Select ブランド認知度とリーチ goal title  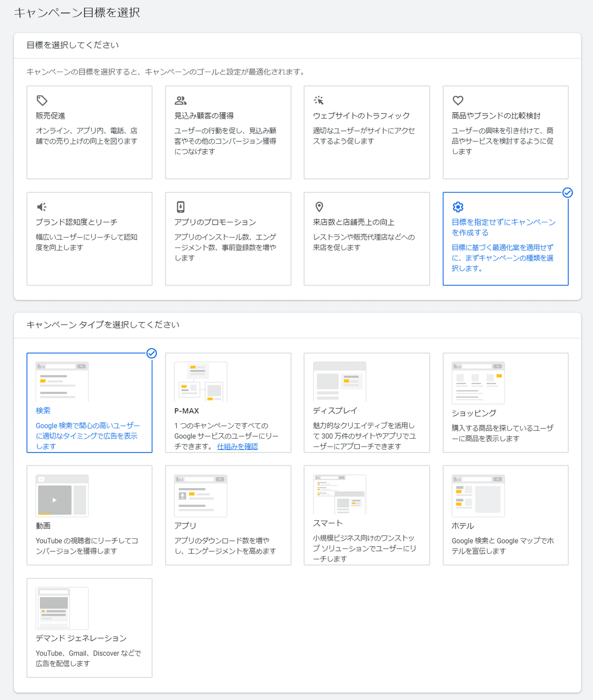pos(77,222)
